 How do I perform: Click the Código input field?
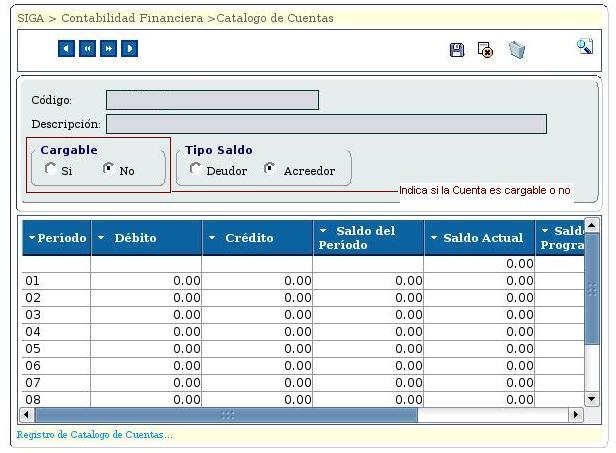[212, 100]
